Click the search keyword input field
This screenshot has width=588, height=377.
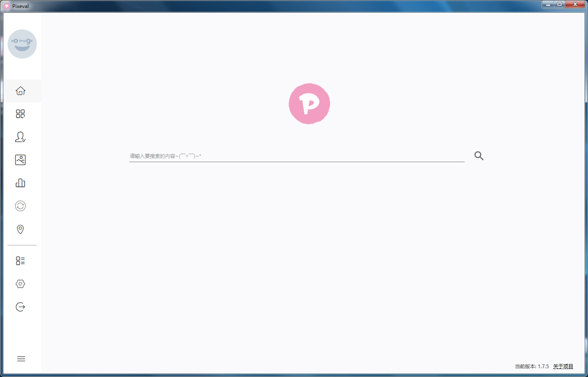coord(297,156)
